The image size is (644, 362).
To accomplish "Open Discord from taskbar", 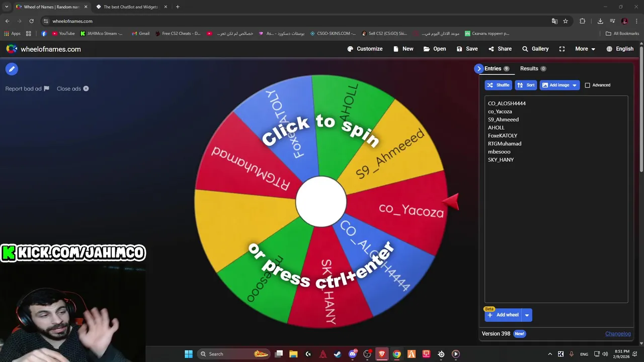I will click(352, 354).
